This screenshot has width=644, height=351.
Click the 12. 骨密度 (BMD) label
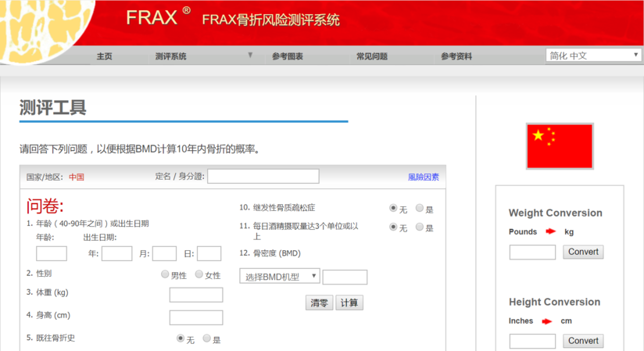[270, 253]
